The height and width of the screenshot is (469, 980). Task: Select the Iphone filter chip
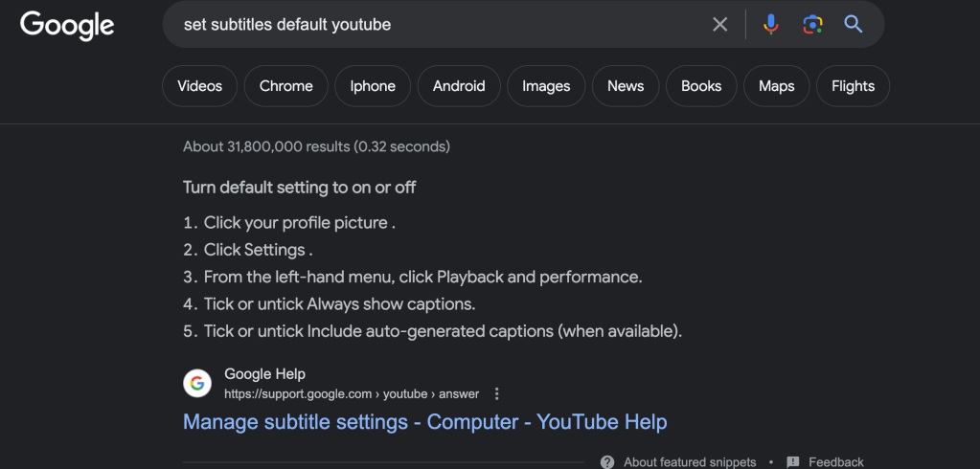tap(373, 86)
